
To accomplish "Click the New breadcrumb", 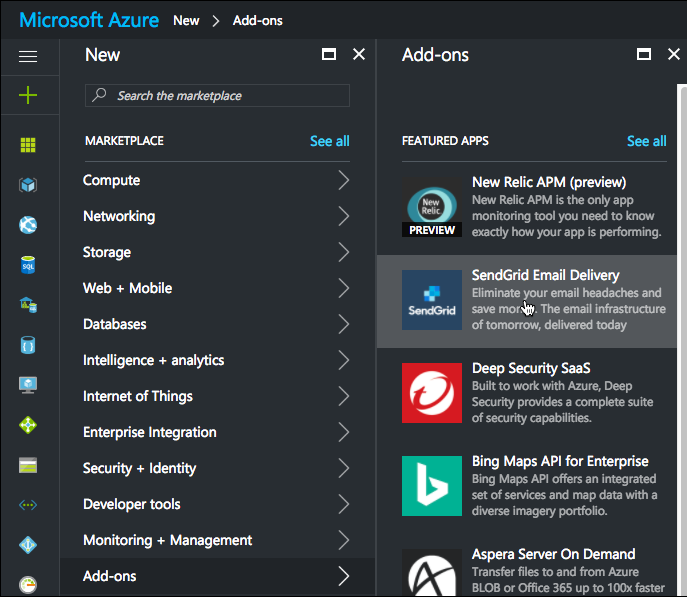I will [186, 21].
